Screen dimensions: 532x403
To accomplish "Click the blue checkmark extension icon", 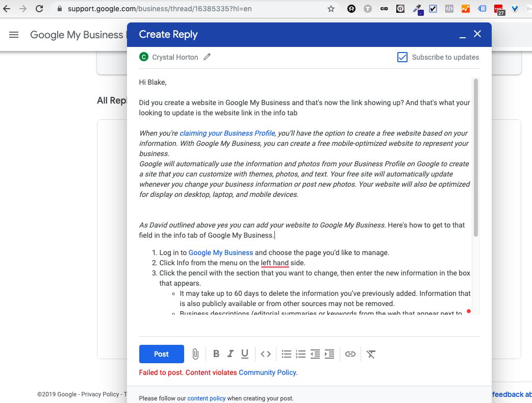I will pos(433,9).
